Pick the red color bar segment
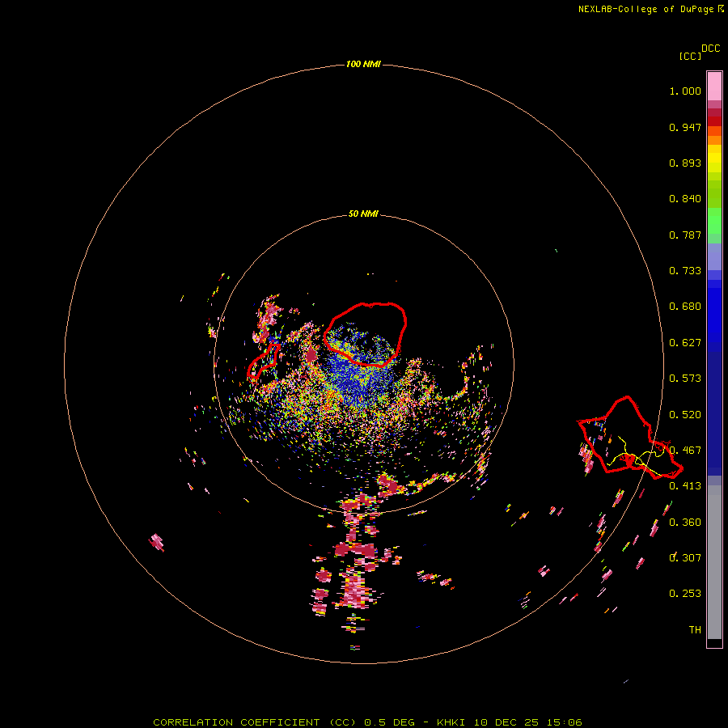Image resolution: width=728 pixels, height=728 pixels. point(714,121)
